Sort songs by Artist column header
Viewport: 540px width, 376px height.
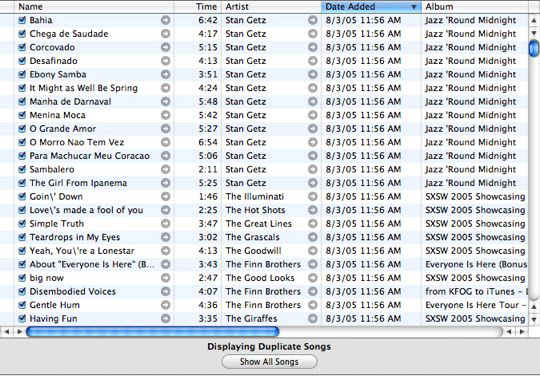(x=271, y=7)
